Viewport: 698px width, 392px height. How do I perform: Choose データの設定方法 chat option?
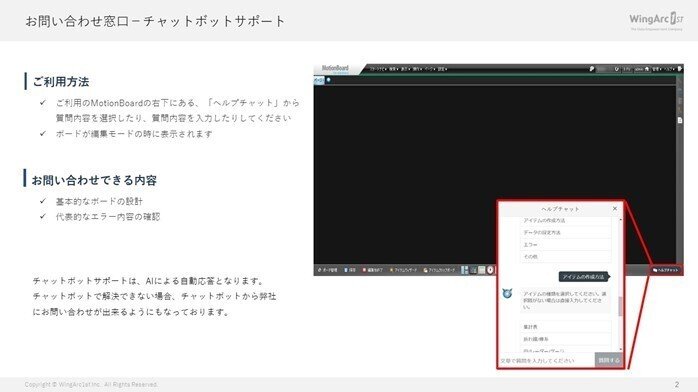(566, 232)
